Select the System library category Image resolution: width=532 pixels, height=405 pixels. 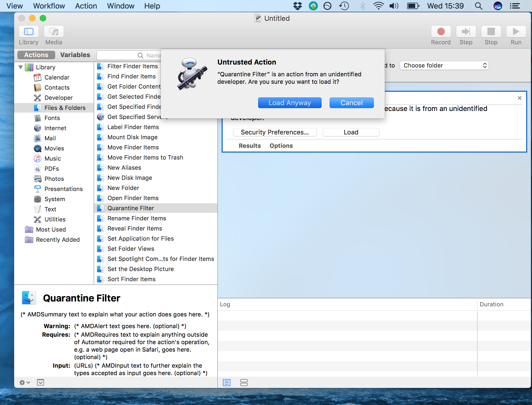point(54,199)
